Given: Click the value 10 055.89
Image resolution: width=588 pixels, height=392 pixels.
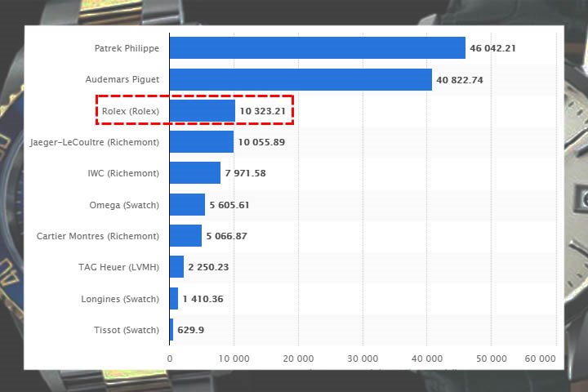Looking at the screenshot, I should click(261, 142).
